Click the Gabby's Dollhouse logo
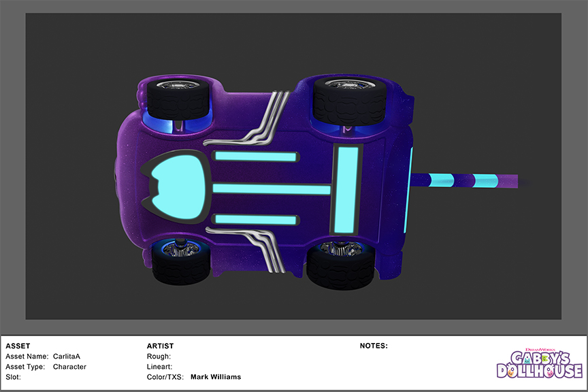The height and width of the screenshot is (392, 588). point(539,362)
